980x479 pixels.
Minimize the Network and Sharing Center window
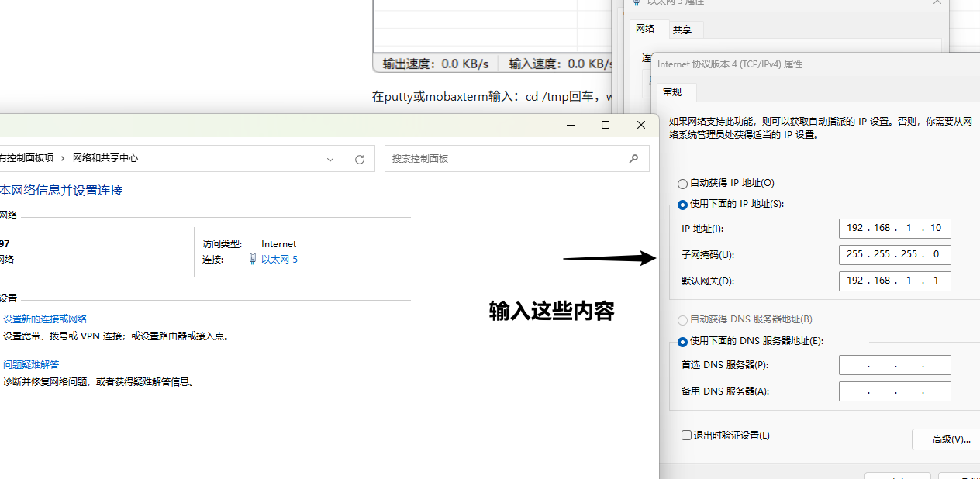[x=570, y=125]
